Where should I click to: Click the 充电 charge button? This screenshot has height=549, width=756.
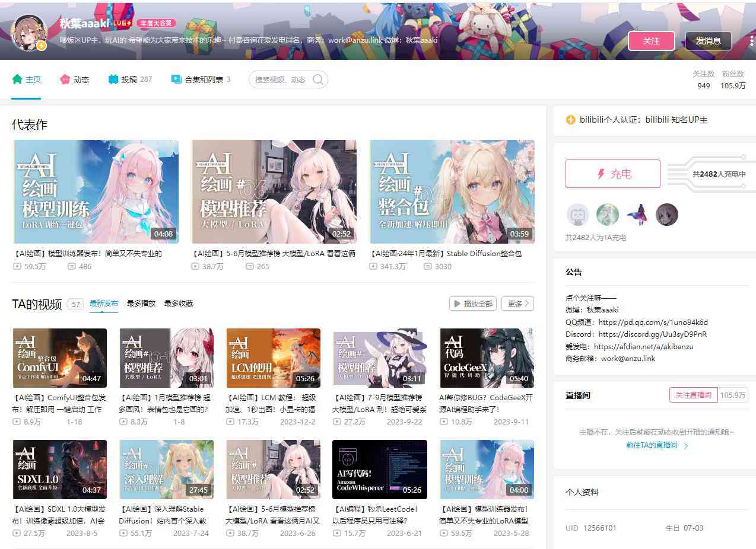tap(613, 174)
